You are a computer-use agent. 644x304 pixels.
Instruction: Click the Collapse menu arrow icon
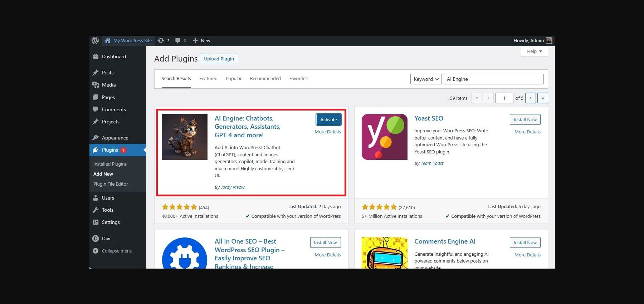point(96,251)
